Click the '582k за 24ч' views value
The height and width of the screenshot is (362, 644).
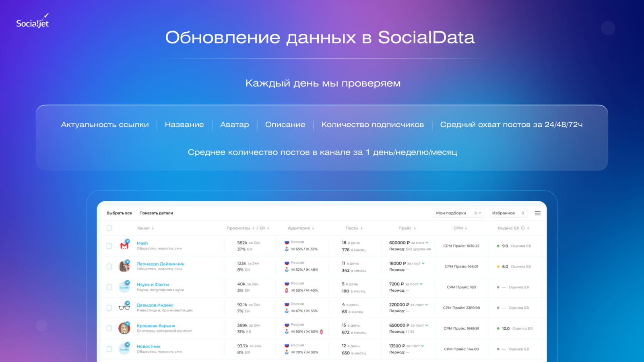(249, 243)
